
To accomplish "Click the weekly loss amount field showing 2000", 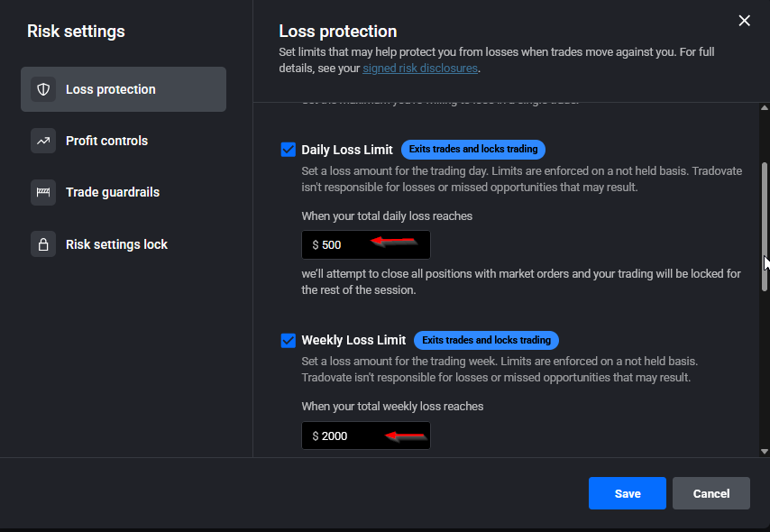I will click(366, 436).
